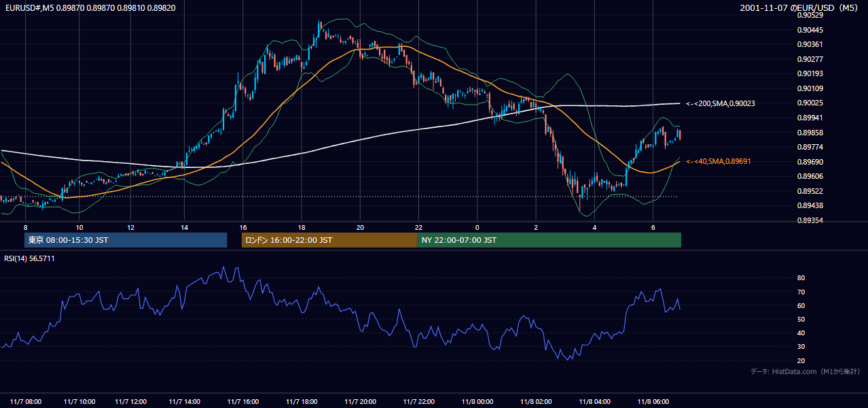This screenshot has height=408, width=868.
Task: Click RSI scale level 70
Action: click(x=801, y=292)
